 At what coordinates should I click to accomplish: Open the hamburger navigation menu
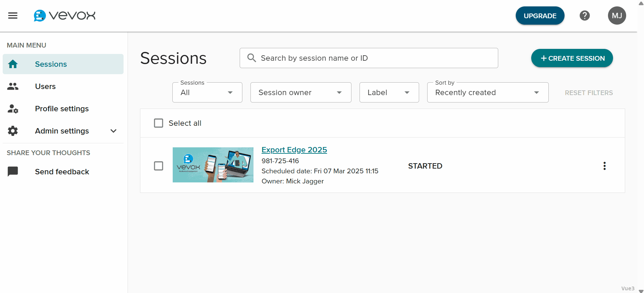click(13, 16)
